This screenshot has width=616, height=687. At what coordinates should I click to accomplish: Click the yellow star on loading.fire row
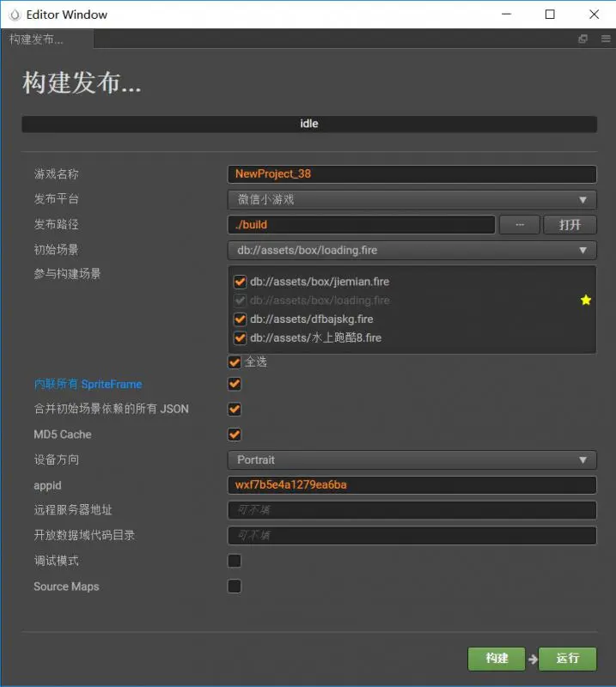coord(586,300)
